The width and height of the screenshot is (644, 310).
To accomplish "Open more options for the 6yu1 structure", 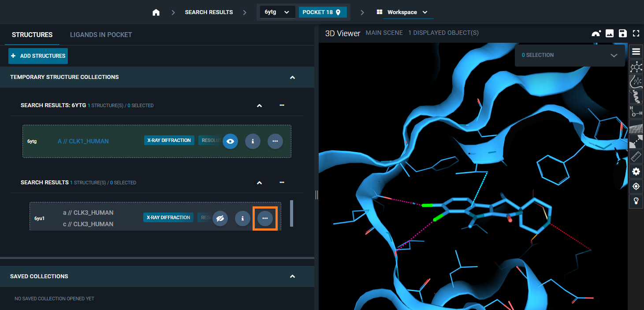I will pyautogui.click(x=265, y=218).
